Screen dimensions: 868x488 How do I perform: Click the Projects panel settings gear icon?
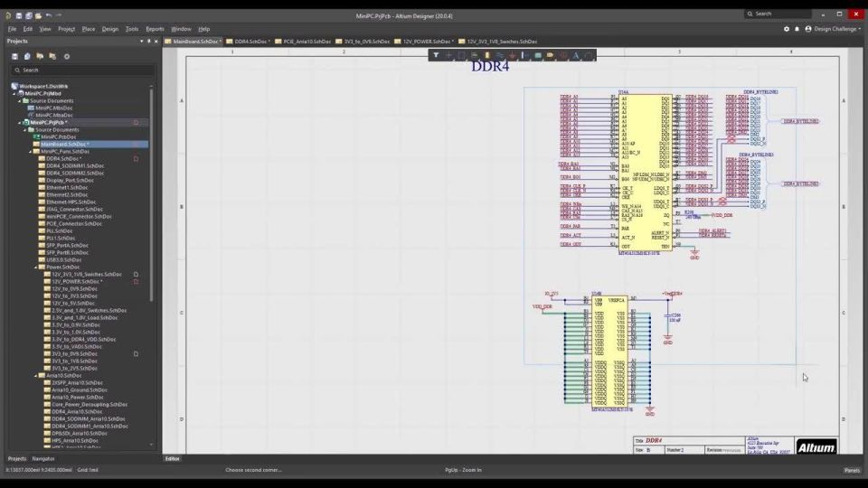[x=67, y=56]
